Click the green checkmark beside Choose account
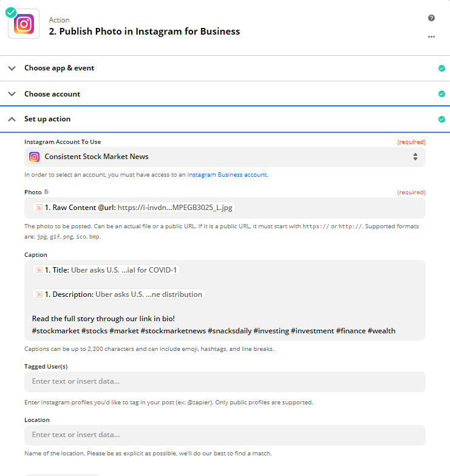The image size is (450, 476). (x=442, y=93)
